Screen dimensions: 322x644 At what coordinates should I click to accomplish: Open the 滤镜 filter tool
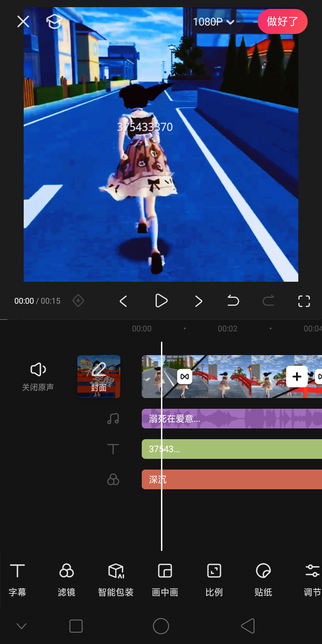[x=67, y=579]
